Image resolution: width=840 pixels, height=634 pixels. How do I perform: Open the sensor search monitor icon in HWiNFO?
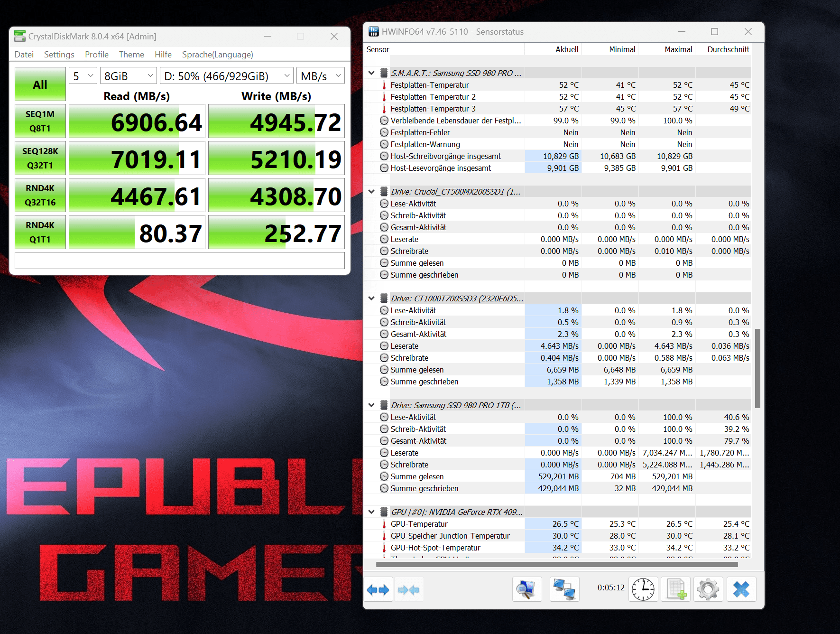click(527, 589)
